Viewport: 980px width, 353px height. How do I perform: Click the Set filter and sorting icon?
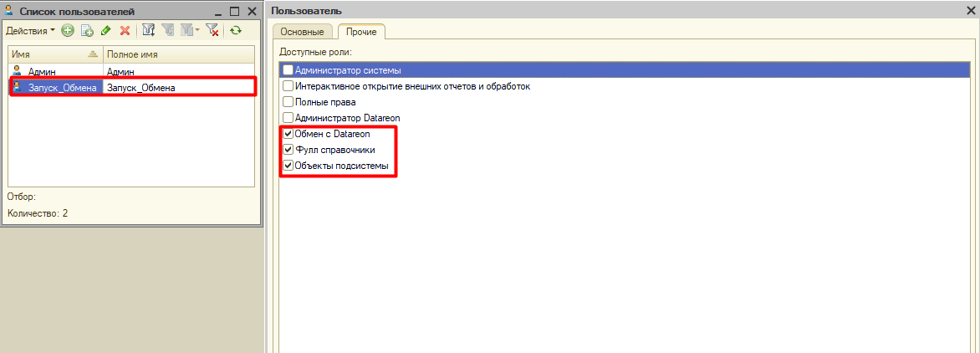[x=149, y=31]
